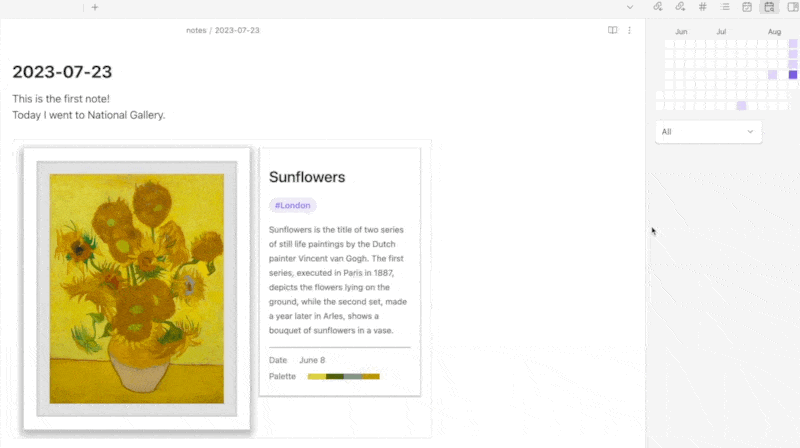The height and width of the screenshot is (448, 800).
Task: Expand the tab list chevron
Action: (x=630, y=7)
